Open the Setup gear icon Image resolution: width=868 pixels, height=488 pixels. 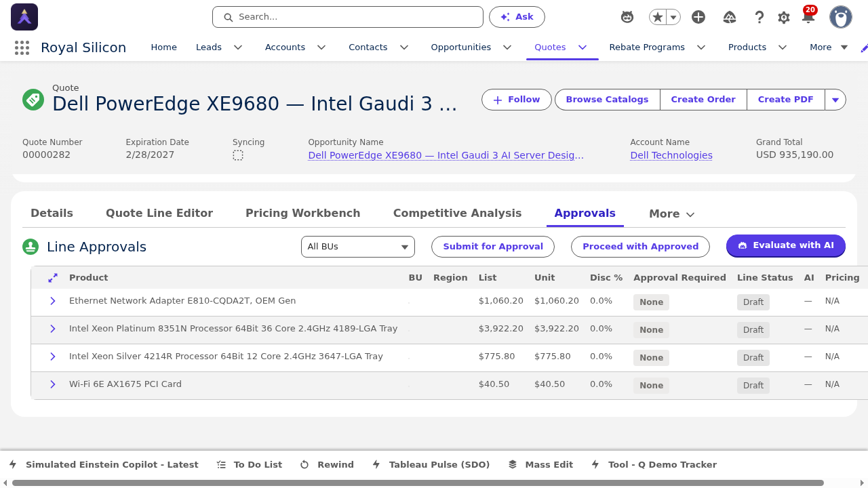(x=784, y=17)
